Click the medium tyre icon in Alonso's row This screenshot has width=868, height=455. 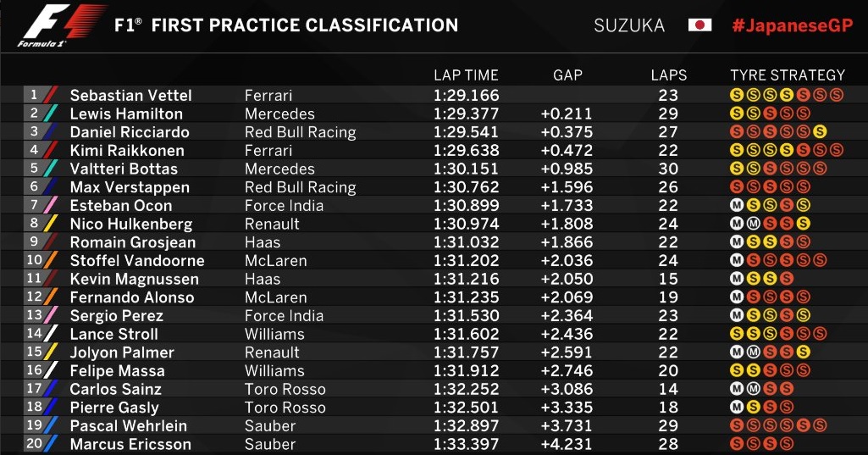[737, 297]
